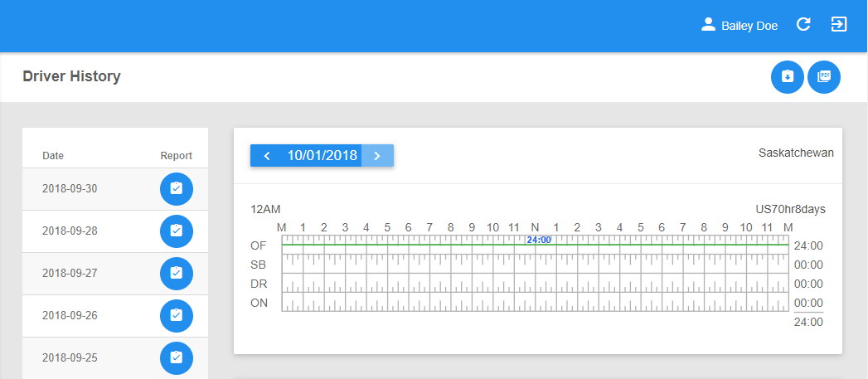This screenshot has width=868, height=379.
Task: Select the 2018-09-28 date row
Action: [115, 231]
